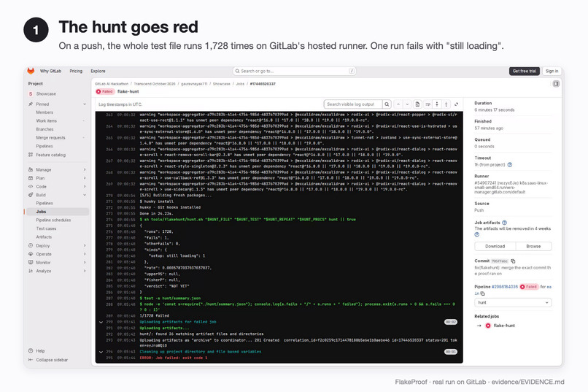The height and width of the screenshot is (392, 588).
Task: Open Job artifacts help icon
Action: (x=504, y=223)
